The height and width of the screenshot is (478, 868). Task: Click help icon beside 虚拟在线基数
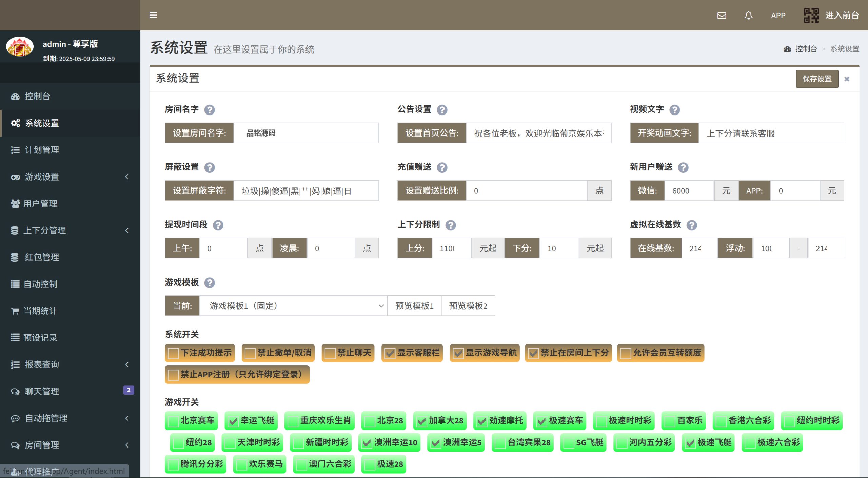(692, 225)
